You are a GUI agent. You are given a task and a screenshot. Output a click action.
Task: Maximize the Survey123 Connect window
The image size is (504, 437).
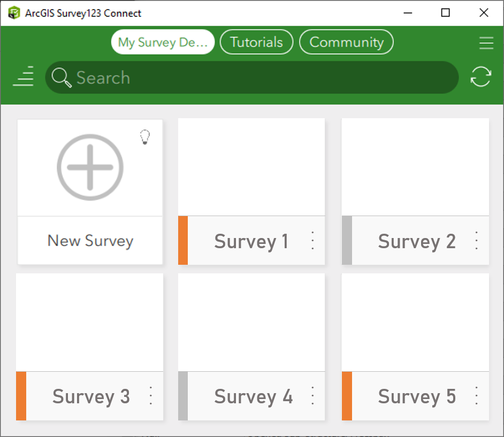point(446,13)
